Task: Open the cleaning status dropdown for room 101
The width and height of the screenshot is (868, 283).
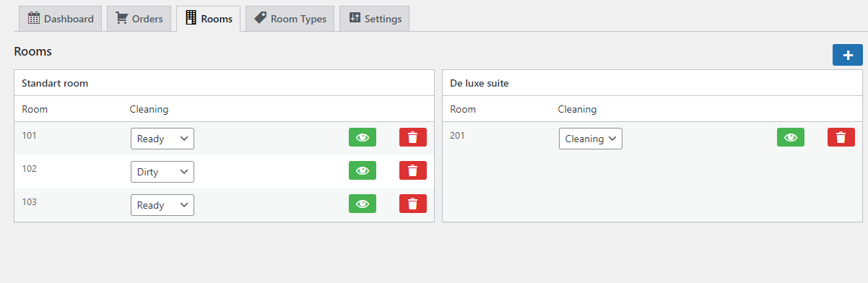Action: click(162, 139)
